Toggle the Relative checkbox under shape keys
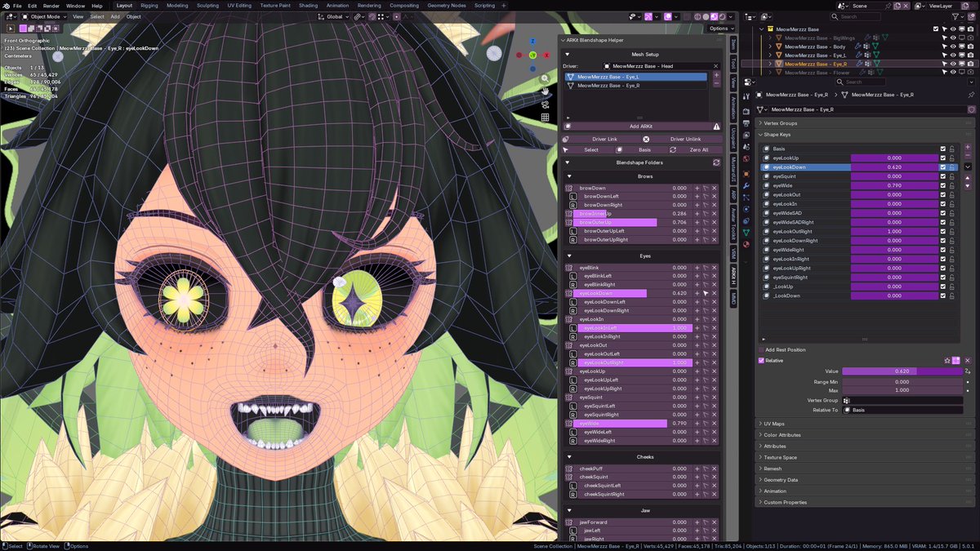 pyautogui.click(x=760, y=360)
